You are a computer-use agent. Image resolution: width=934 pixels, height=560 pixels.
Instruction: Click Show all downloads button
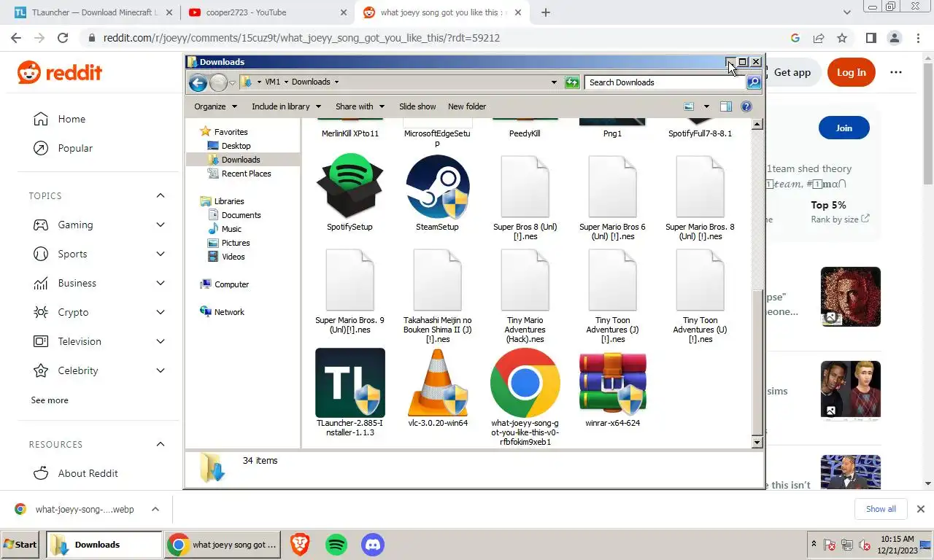881,509
